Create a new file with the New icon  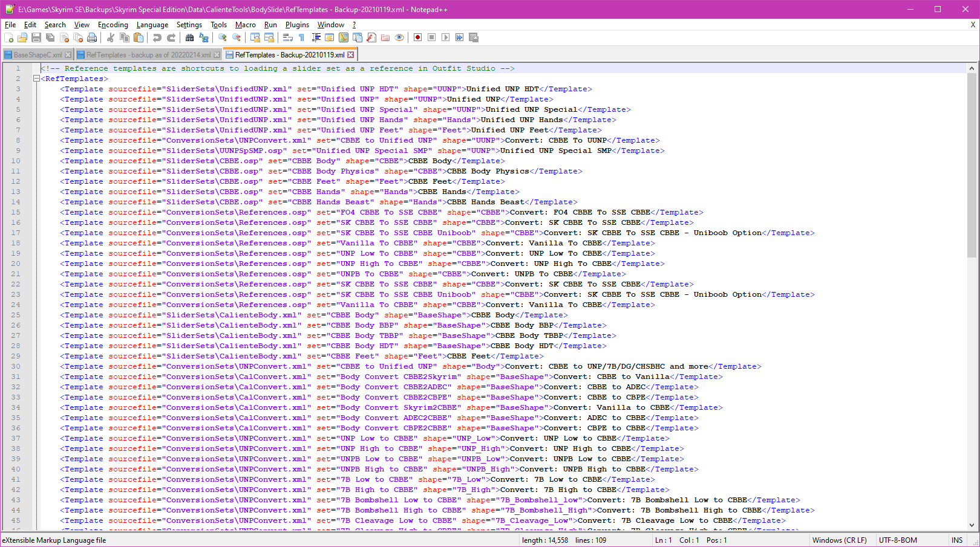coord(8,37)
